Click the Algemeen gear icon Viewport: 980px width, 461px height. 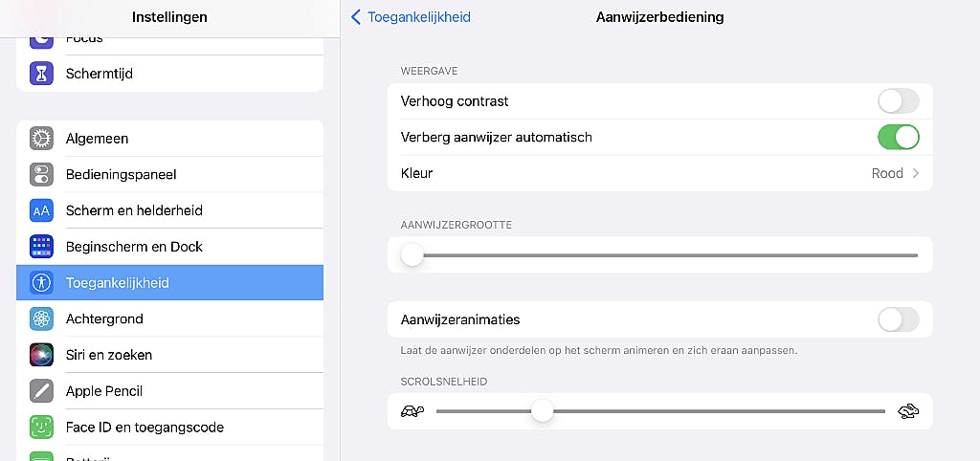pyautogui.click(x=41, y=139)
